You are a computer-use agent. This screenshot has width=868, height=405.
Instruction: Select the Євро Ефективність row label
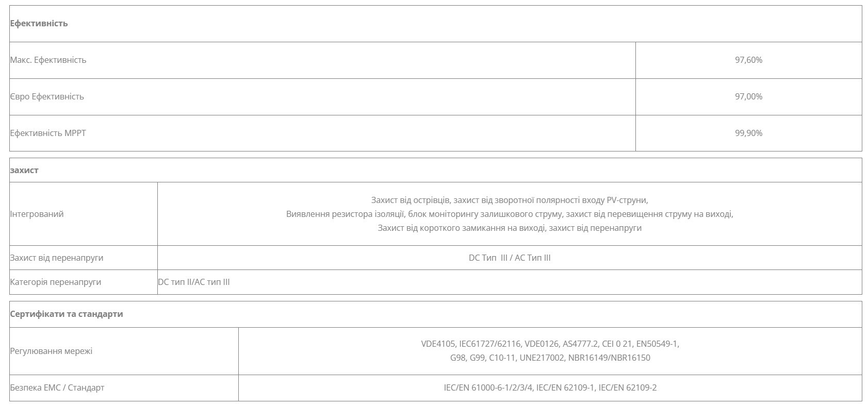click(x=46, y=96)
